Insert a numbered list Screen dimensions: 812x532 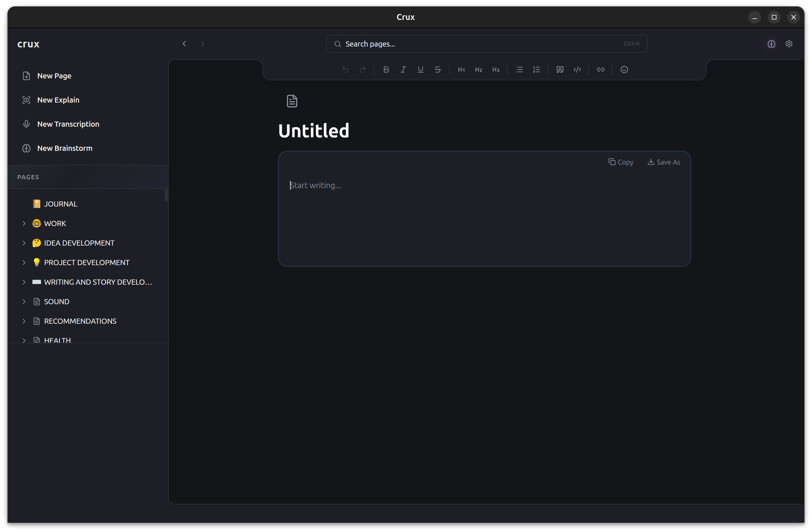(536, 70)
